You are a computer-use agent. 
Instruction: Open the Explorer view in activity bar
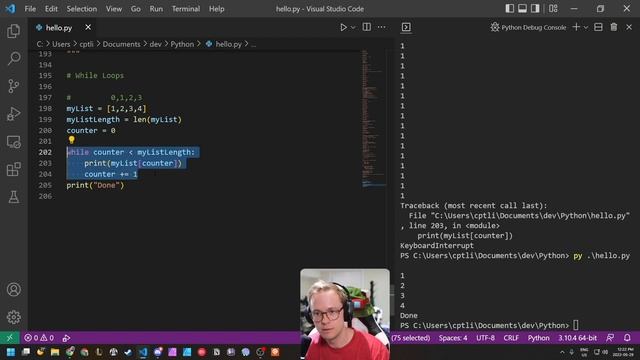click(13, 31)
